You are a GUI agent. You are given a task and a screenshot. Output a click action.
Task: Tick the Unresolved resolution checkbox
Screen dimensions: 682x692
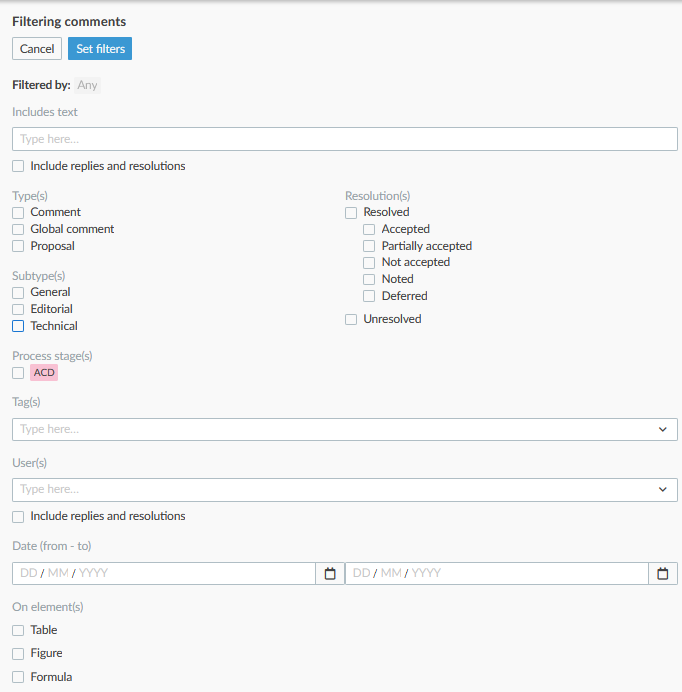pos(351,320)
